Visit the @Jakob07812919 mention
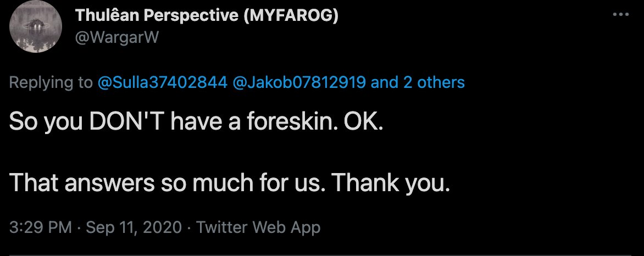This screenshot has width=644, height=256. click(x=300, y=83)
